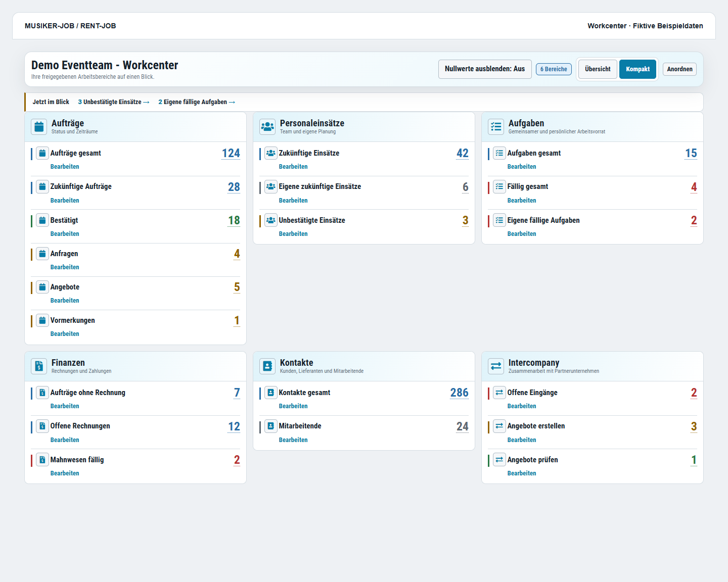Click the people icon beside Unbestätigte Einsätze
The width and height of the screenshot is (728, 582).
coord(271,220)
